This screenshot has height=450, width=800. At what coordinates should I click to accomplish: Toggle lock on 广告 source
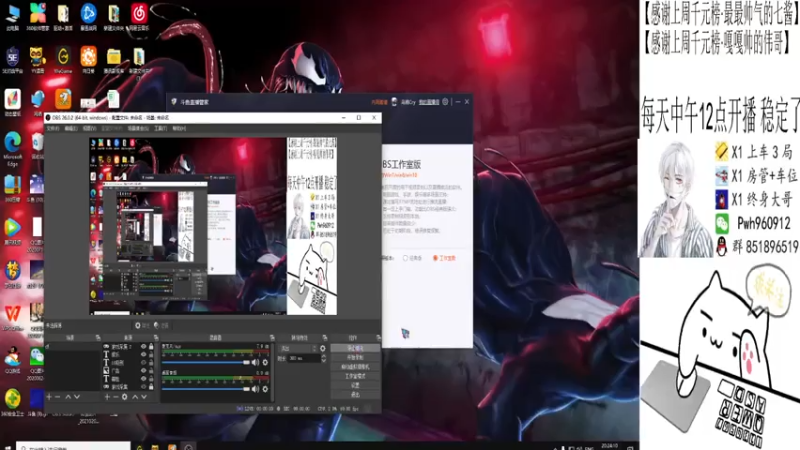[151, 370]
